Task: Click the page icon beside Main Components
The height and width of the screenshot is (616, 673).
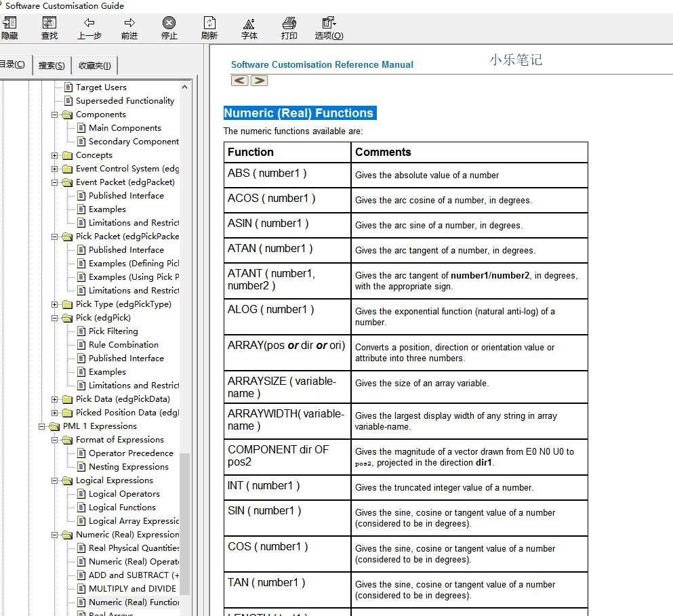Action: (81, 128)
